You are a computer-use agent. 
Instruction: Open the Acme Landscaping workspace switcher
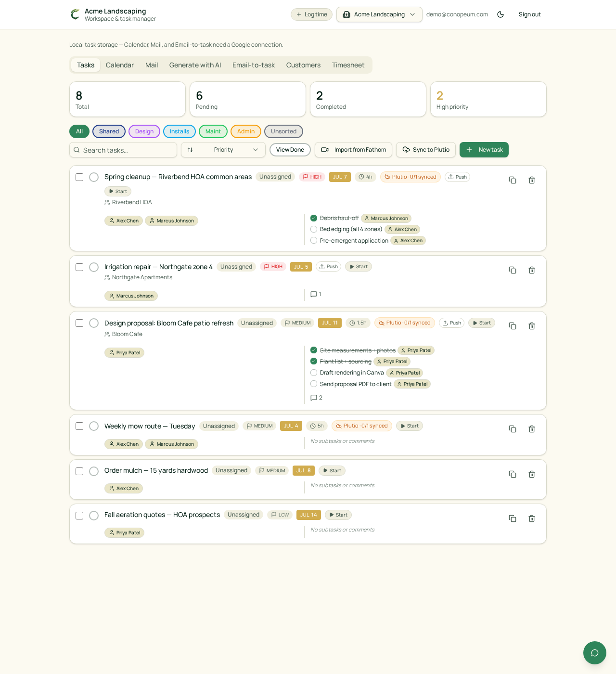click(x=379, y=14)
